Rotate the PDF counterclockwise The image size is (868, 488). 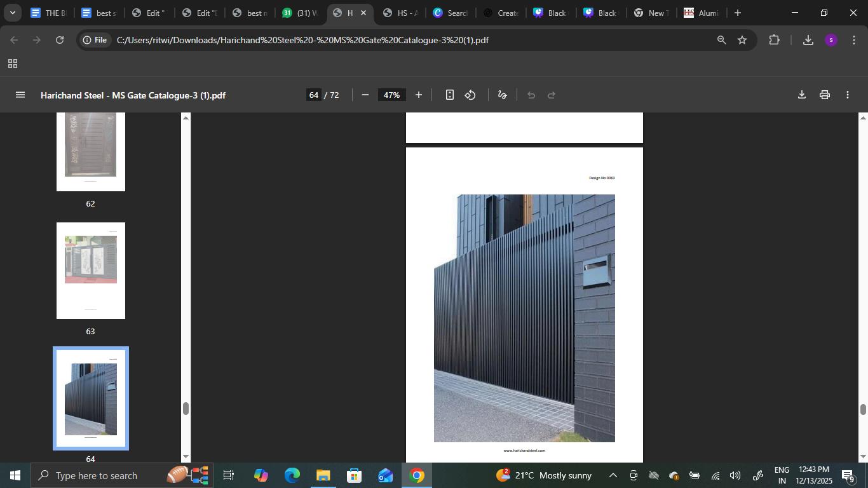coord(470,95)
